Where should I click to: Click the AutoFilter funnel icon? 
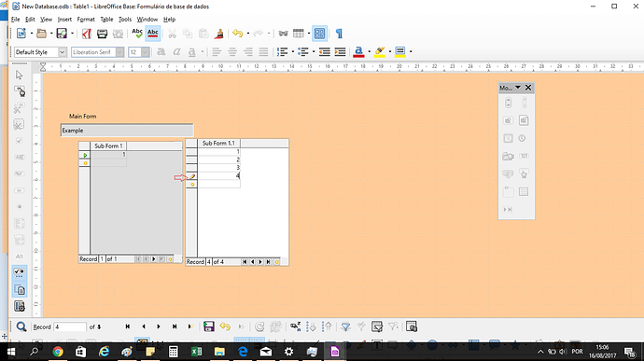point(346,326)
